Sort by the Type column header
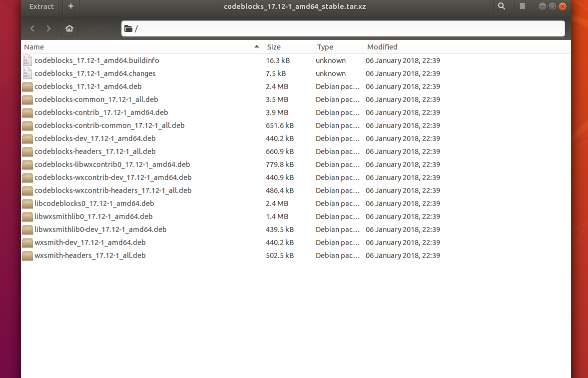This screenshot has height=378, width=588. coord(339,47)
